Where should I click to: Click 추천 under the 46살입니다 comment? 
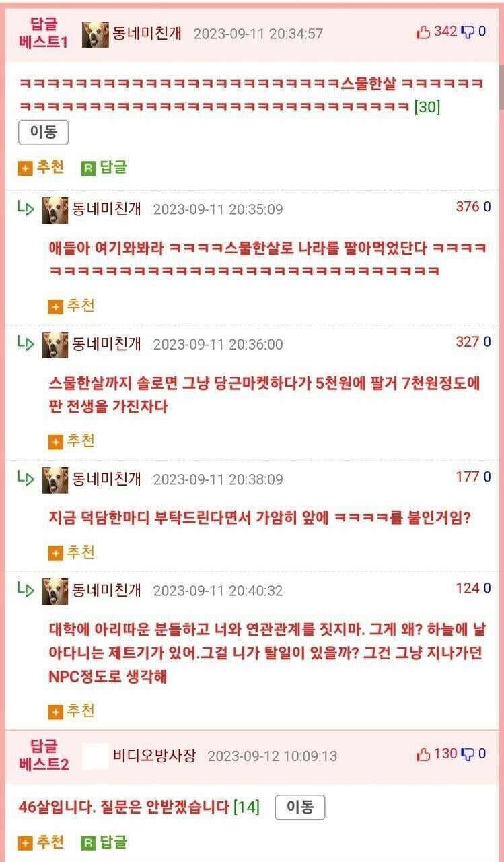42,842
